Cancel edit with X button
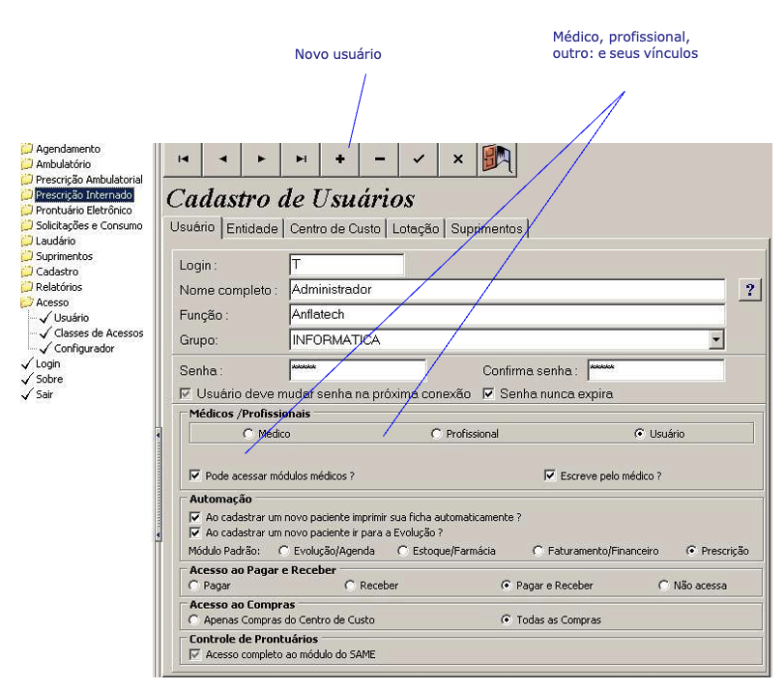 458,159
